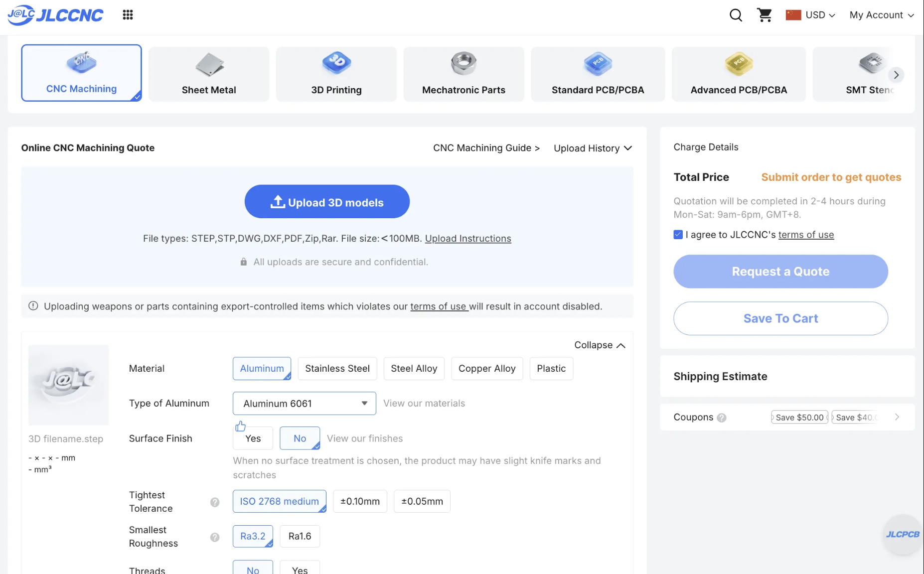This screenshot has height=574, width=924.
Task: Expand the My Account menu
Action: tap(882, 15)
